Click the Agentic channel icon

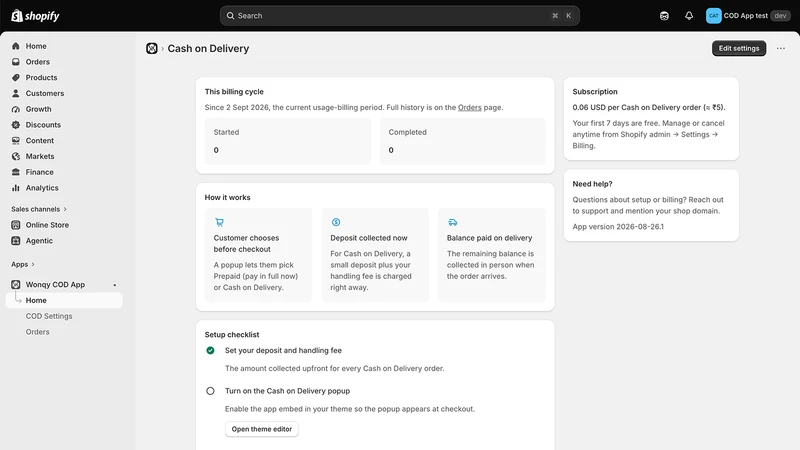(x=16, y=241)
